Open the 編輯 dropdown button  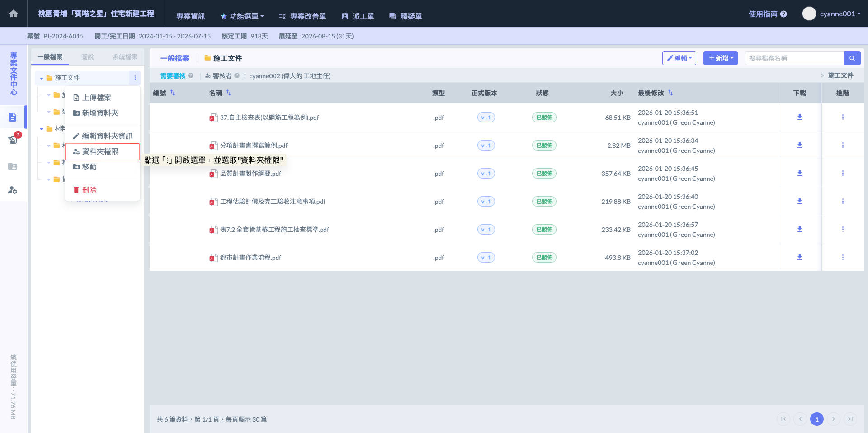point(679,58)
